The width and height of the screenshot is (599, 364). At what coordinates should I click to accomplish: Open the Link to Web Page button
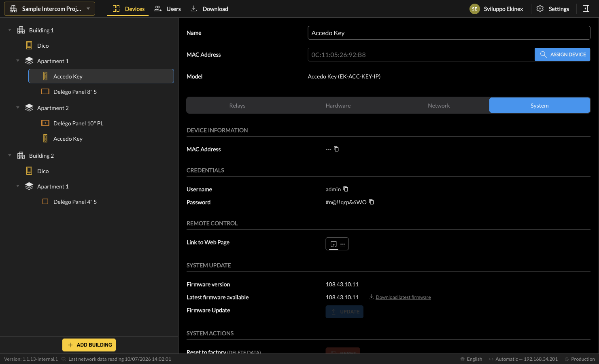[x=337, y=244]
